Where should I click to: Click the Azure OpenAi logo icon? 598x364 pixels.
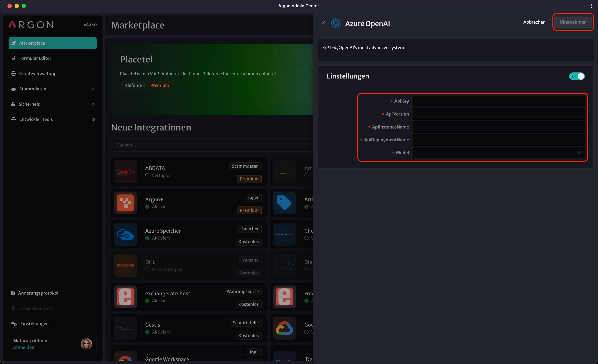[x=336, y=23]
